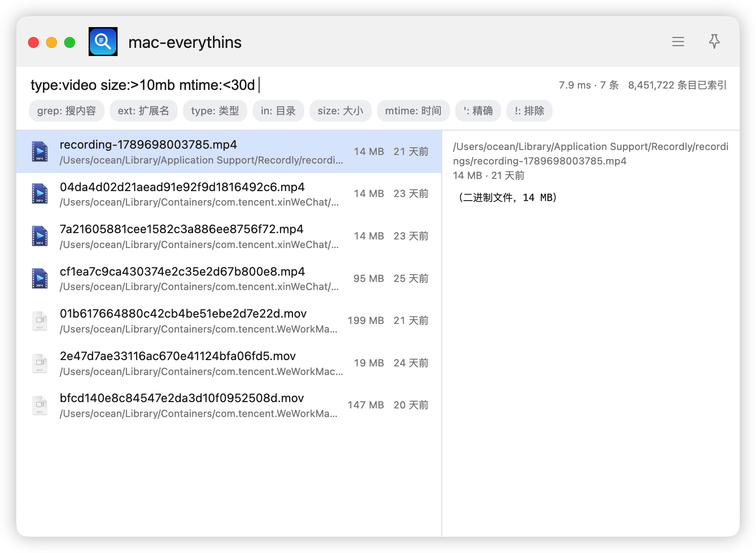Screen dimensions: 756x553
Task: Click the mac-everythins window title
Action: pos(185,42)
